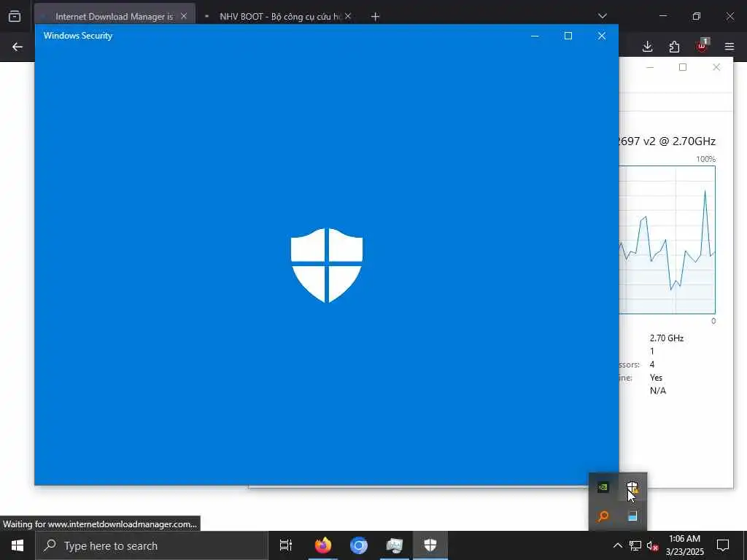Open the uBlock Origin extension icon
Image resolution: width=747 pixels, height=560 pixels.
coord(702,46)
